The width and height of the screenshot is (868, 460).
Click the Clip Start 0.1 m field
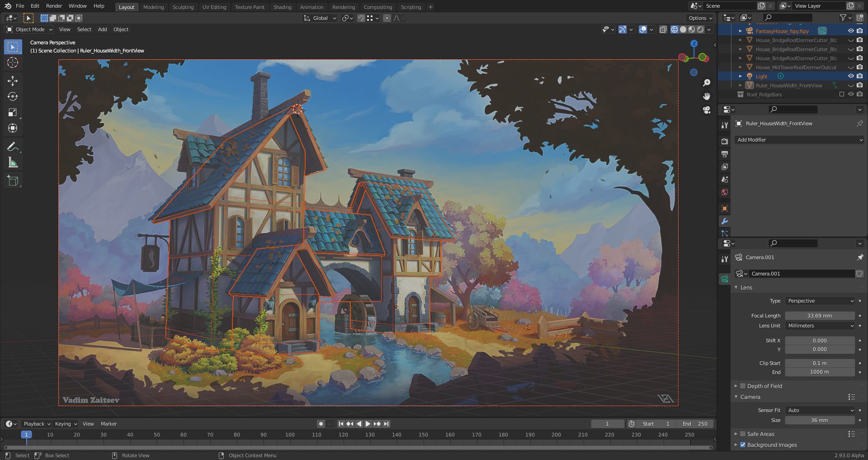820,363
